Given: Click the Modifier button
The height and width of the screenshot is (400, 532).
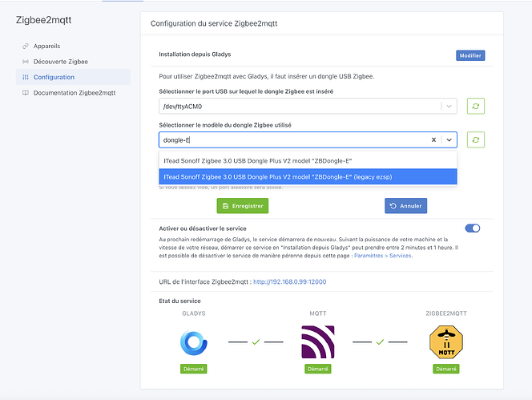Looking at the screenshot, I should (470, 55).
